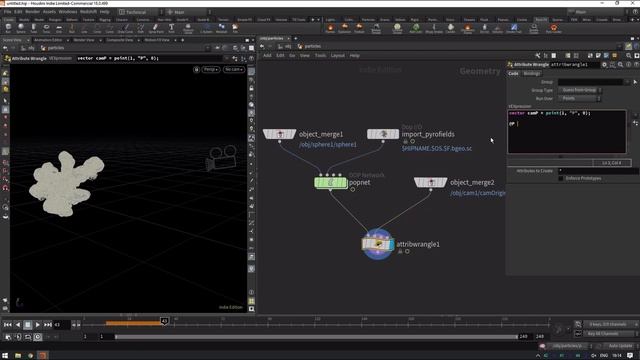Open the Layout menu in network editor
This screenshot has width=640, height=360.
click(x=338, y=56)
